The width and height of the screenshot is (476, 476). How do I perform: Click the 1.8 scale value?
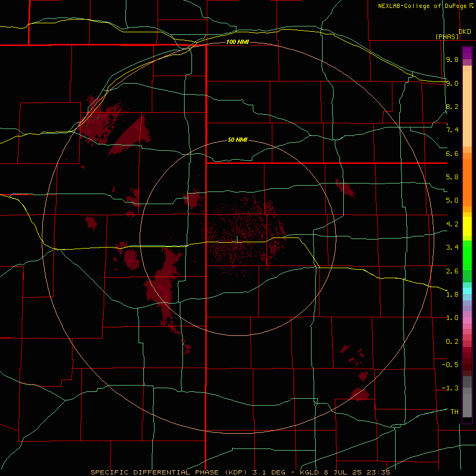452,295
